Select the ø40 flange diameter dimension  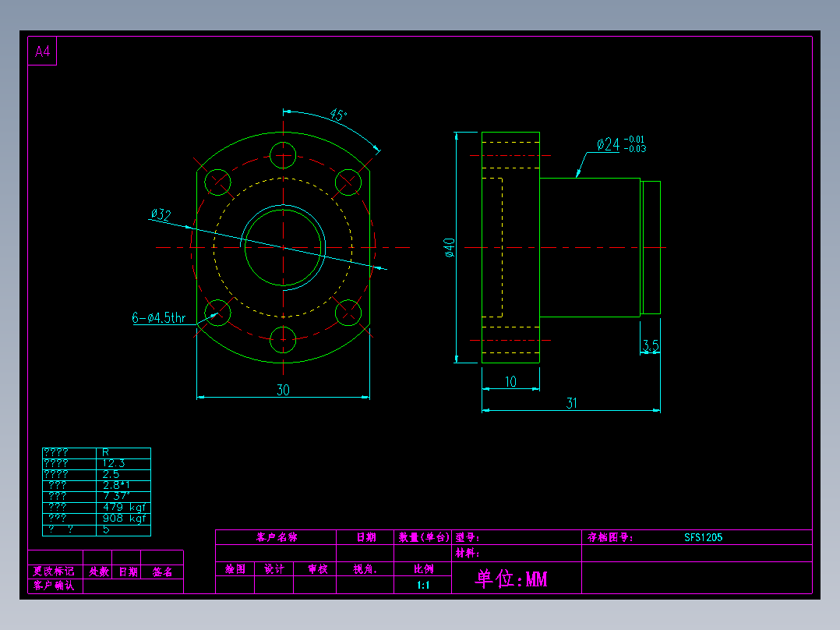449,248
